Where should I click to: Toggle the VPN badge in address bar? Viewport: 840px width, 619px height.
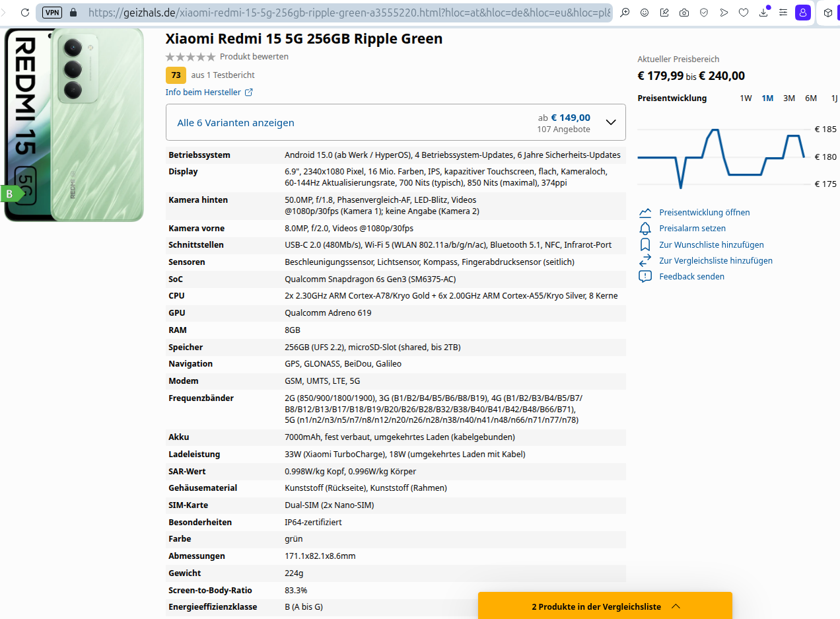52,12
